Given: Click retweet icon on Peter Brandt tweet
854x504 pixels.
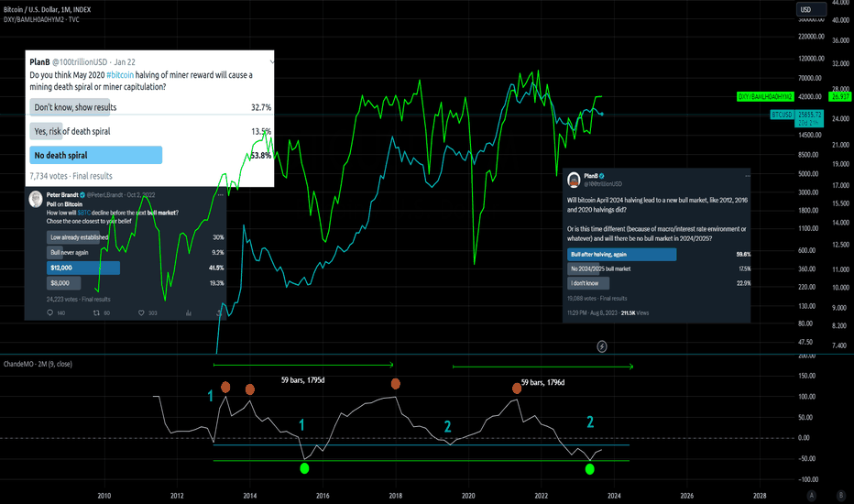Looking at the screenshot, I should pos(96,312).
